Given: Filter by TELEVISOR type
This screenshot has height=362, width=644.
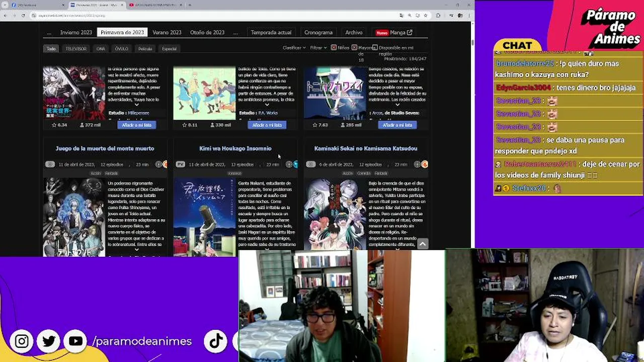Looking at the screenshot, I should tap(76, 49).
